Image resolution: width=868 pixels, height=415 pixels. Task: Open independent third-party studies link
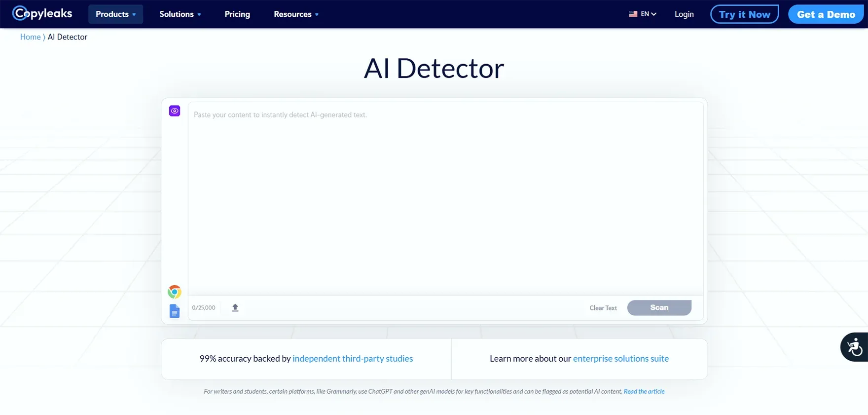click(353, 359)
